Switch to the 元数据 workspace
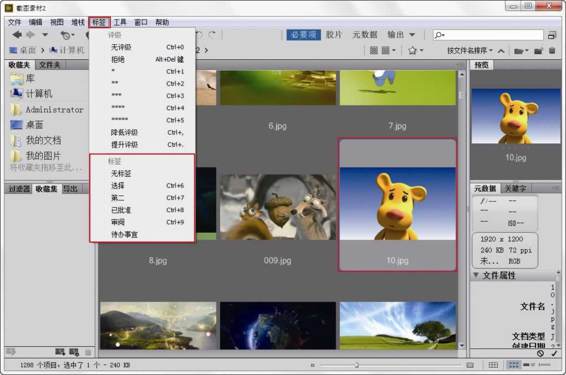This screenshot has height=375, width=566. point(365,35)
